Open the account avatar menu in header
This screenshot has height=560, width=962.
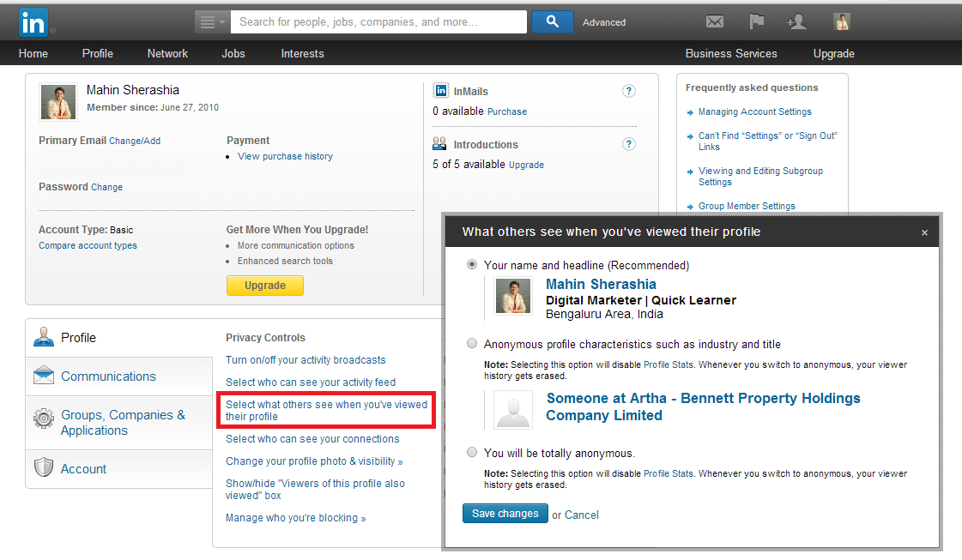pos(841,22)
